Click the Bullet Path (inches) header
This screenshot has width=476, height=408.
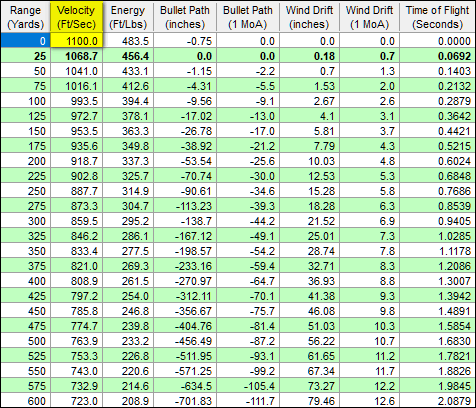point(185,17)
